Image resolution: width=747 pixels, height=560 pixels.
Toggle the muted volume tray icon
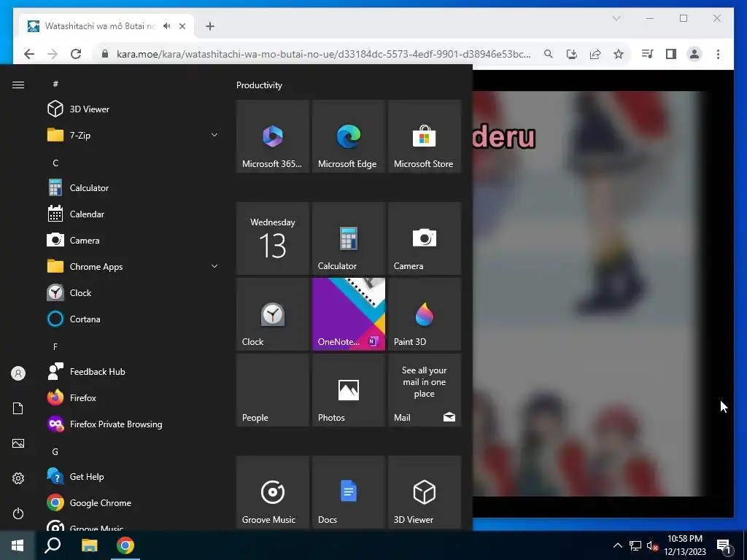pyautogui.click(x=652, y=545)
